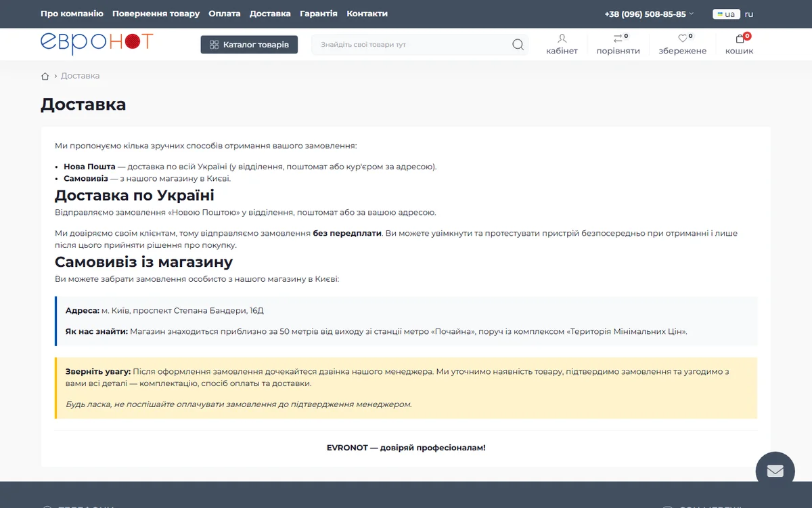Click EVRONOT — довіряй професіоналам! text
This screenshot has height=508, width=812.
(x=406, y=448)
